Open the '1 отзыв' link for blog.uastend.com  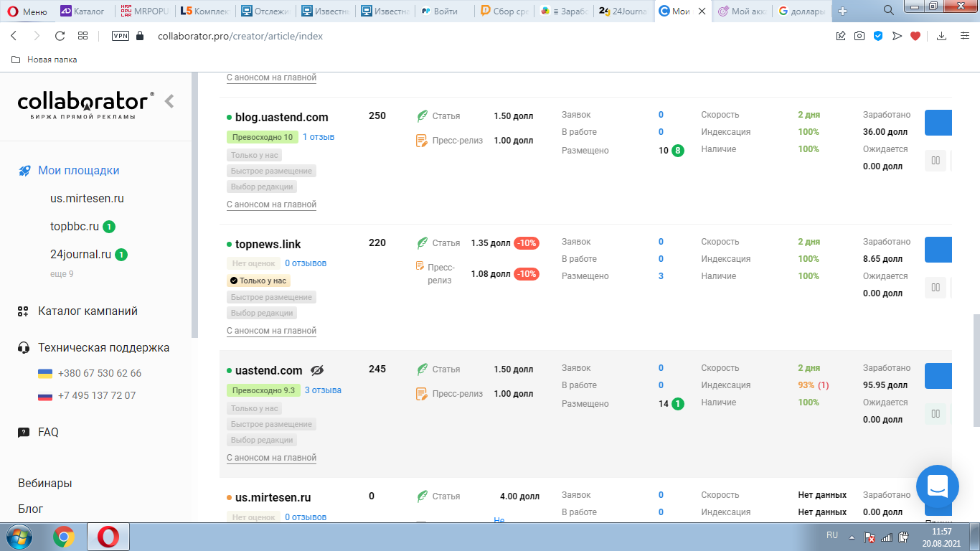[x=319, y=137]
